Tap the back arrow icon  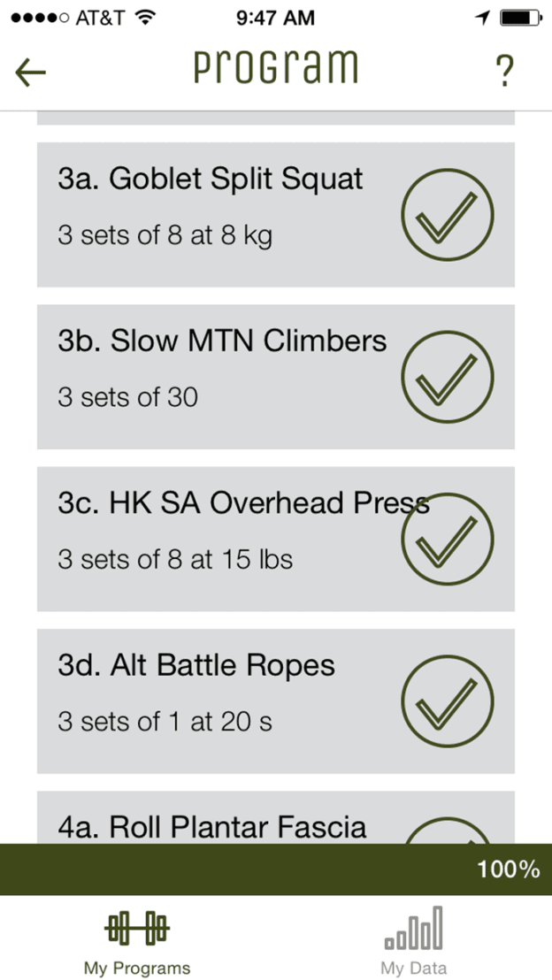tap(31, 72)
